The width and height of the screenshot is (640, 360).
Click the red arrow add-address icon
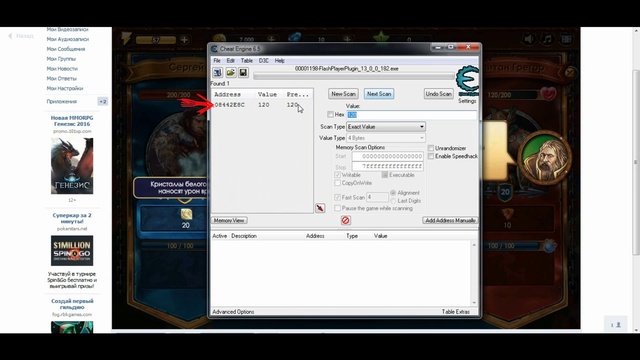pyautogui.click(x=320, y=208)
